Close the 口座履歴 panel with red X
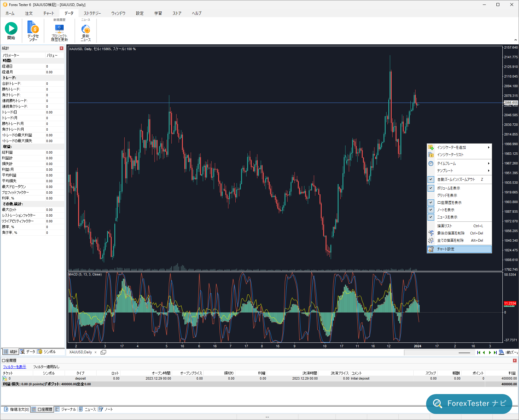 coord(515,361)
